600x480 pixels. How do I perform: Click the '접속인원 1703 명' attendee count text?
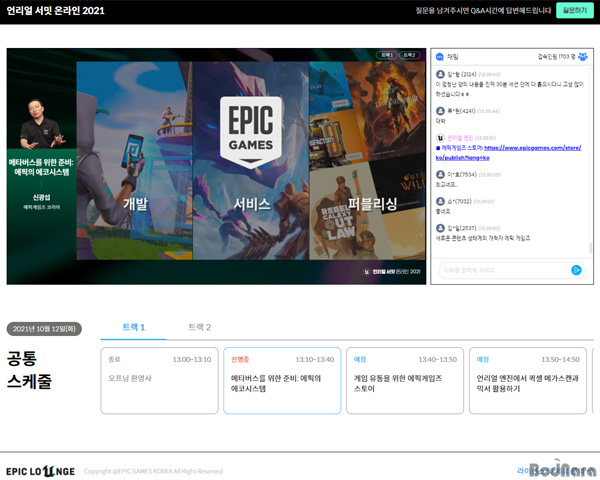click(x=556, y=57)
